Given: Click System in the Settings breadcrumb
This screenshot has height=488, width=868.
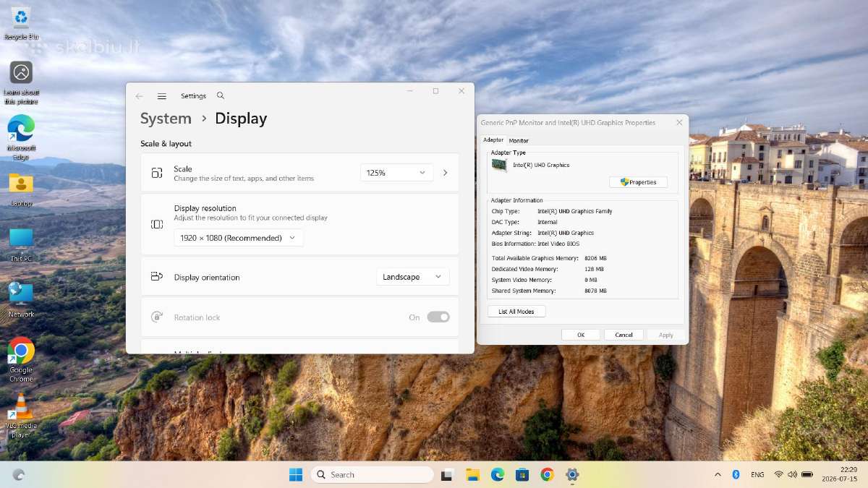Looking at the screenshot, I should (166, 119).
